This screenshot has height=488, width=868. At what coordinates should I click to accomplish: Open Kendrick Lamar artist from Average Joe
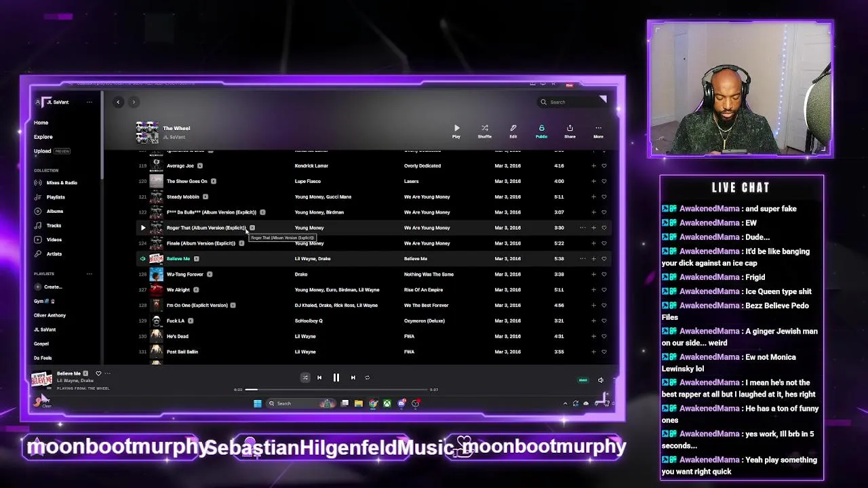coord(311,165)
